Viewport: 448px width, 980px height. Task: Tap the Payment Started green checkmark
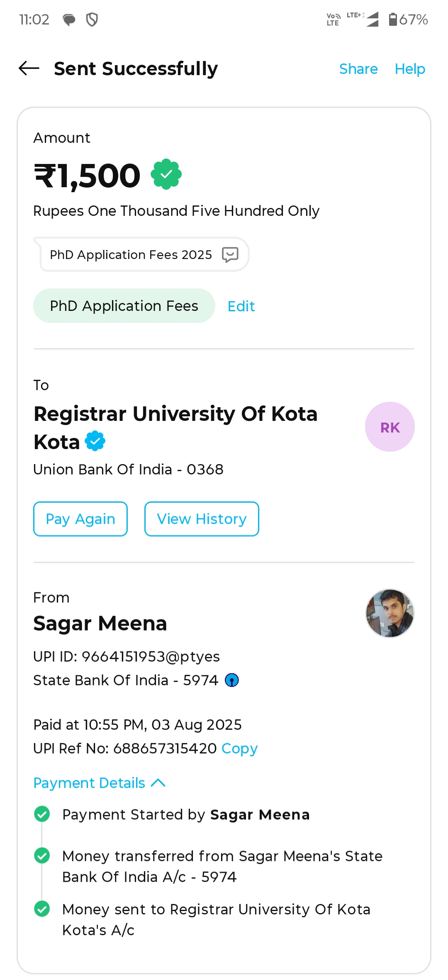(x=42, y=814)
